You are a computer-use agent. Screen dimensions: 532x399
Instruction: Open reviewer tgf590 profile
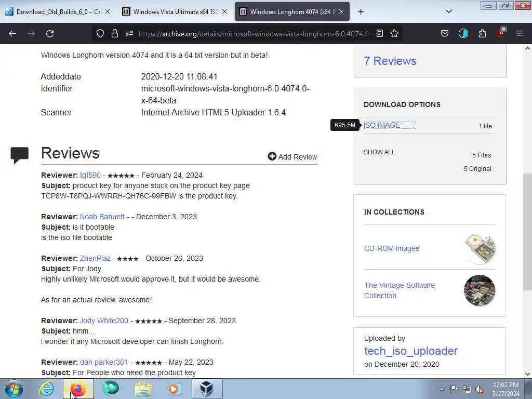click(90, 175)
